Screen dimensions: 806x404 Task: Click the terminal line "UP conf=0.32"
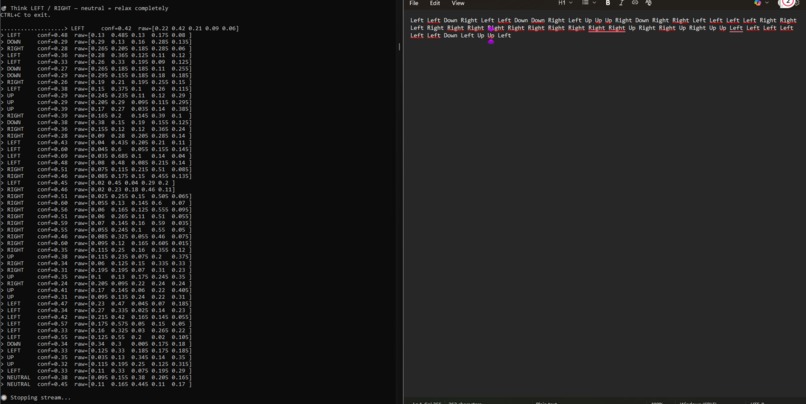96,364
